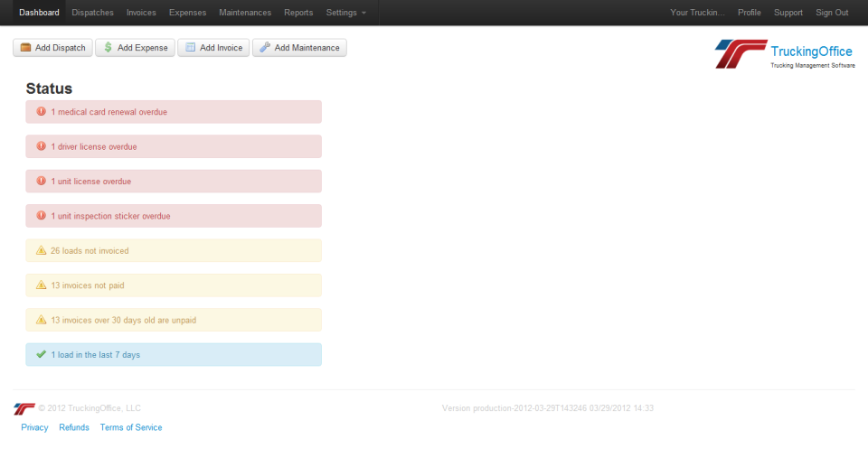The image size is (868, 458).
Task: Open the Terms of Service link
Action: pyautogui.click(x=131, y=427)
